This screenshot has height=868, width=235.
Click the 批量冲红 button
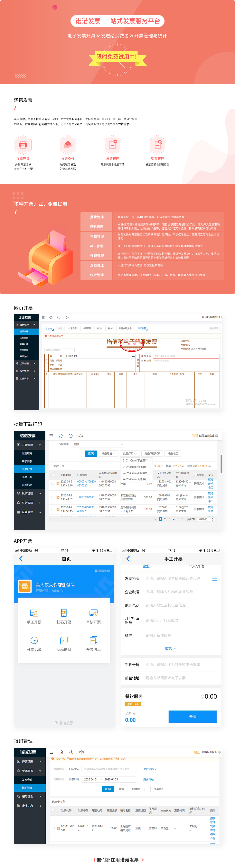click(x=173, y=454)
